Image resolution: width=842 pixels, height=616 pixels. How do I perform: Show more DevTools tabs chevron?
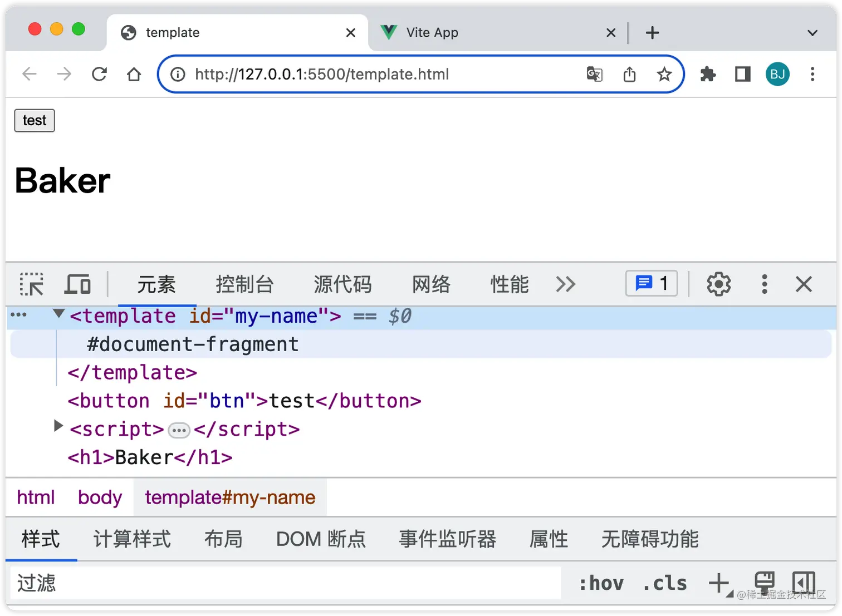coord(565,284)
